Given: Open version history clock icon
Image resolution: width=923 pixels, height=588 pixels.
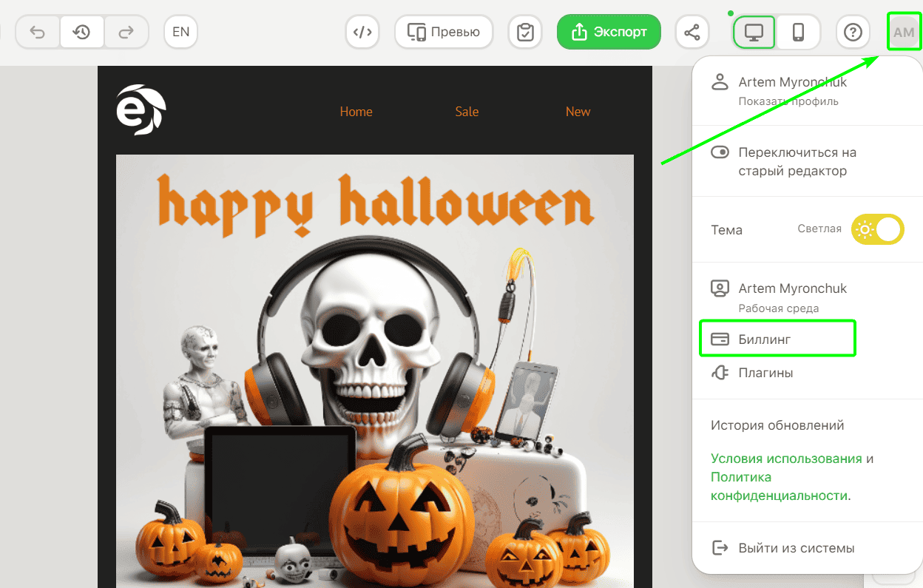Looking at the screenshot, I should point(81,32).
